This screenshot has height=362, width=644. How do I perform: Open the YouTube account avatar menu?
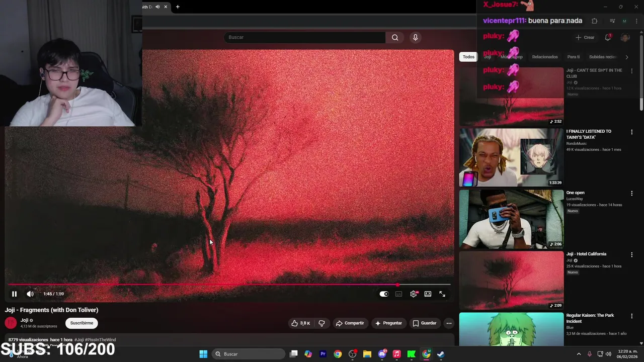pyautogui.click(x=625, y=37)
